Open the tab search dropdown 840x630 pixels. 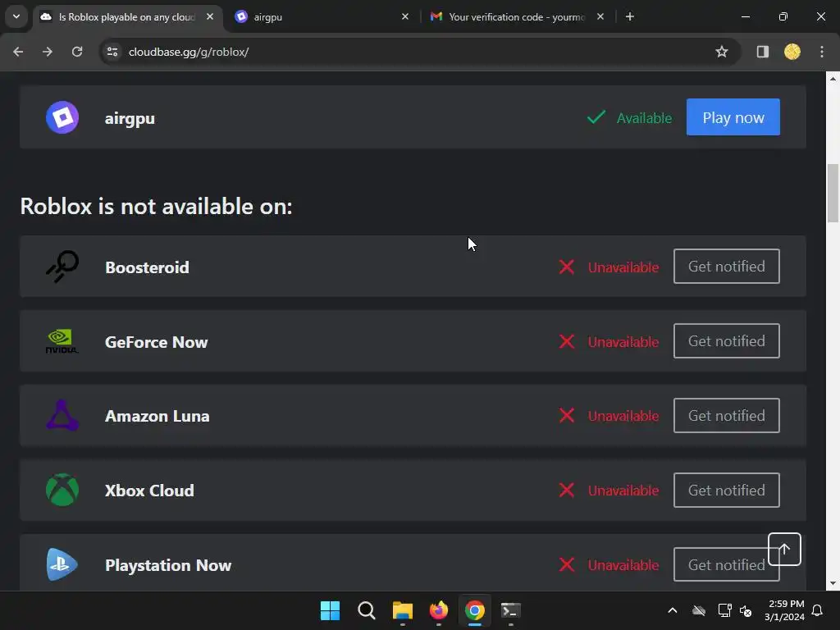16,16
